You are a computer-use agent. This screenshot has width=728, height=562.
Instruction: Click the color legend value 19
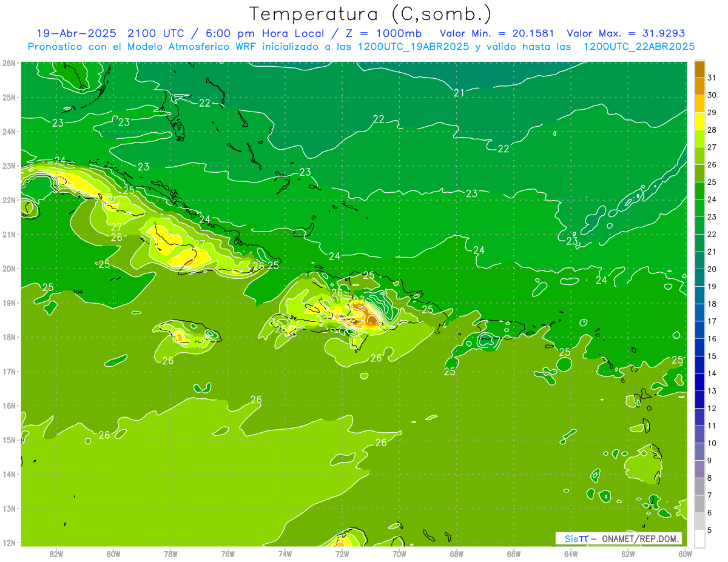point(712,286)
